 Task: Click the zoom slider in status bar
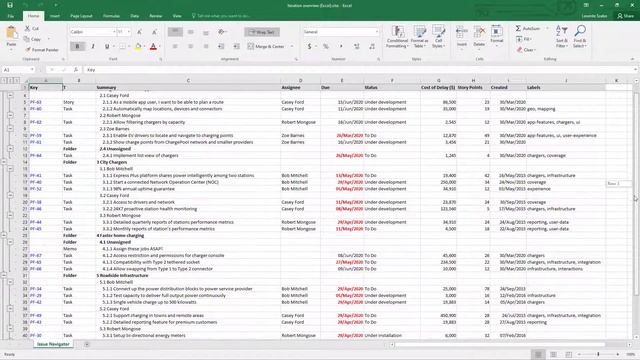pyautogui.click(x=598, y=354)
